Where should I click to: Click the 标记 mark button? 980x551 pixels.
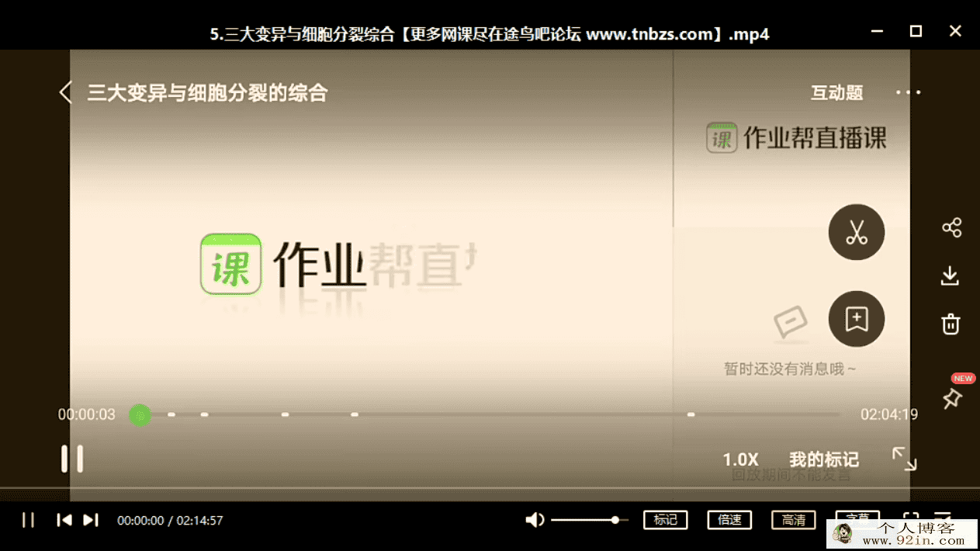click(666, 520)
